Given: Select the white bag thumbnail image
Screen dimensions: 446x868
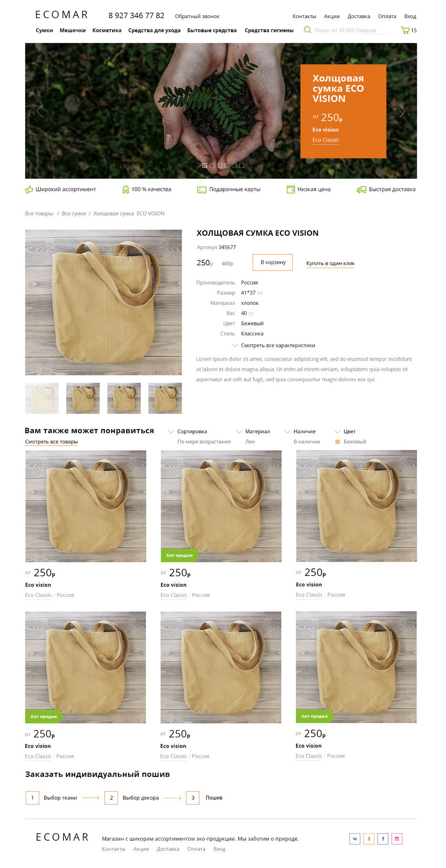Looking at the screenshot, I should point(42,398).
